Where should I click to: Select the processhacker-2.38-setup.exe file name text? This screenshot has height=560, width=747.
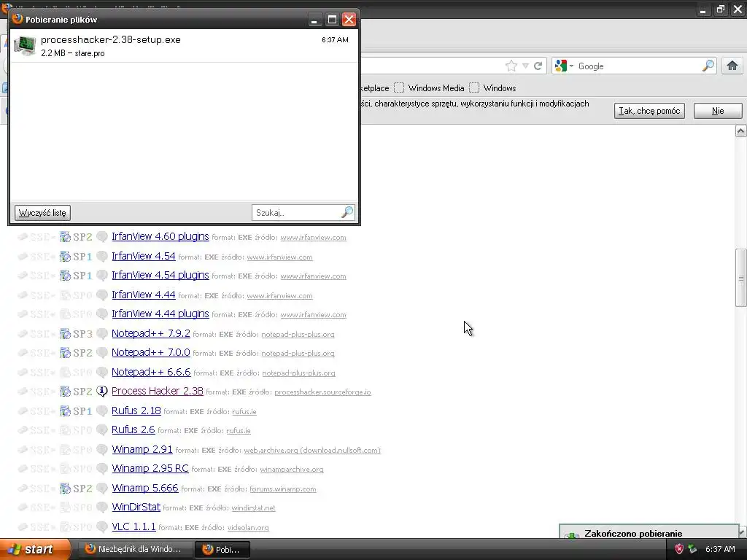[x=111, y=39]
